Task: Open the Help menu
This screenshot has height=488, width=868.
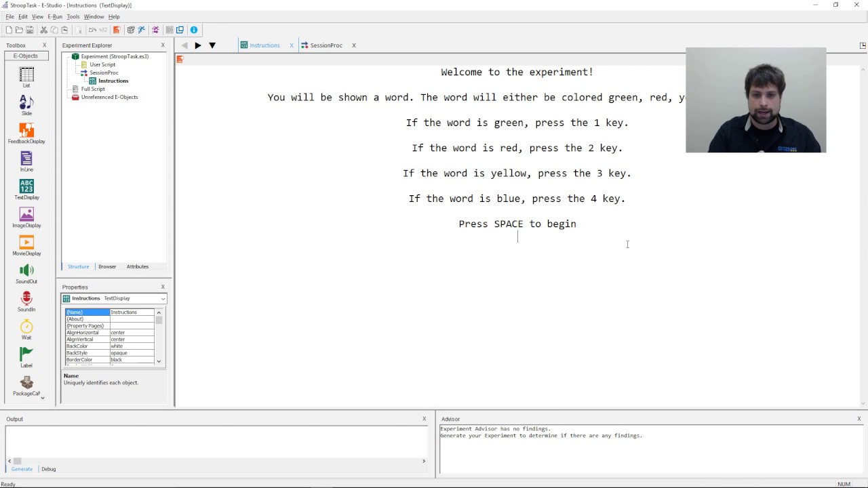Action: pos(114,16)
